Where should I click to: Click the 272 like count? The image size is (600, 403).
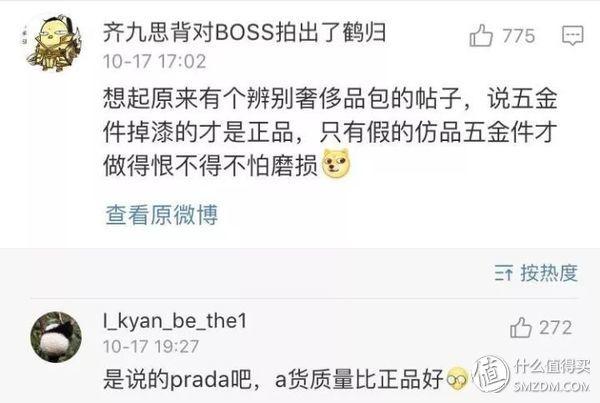tap(556, 328)
